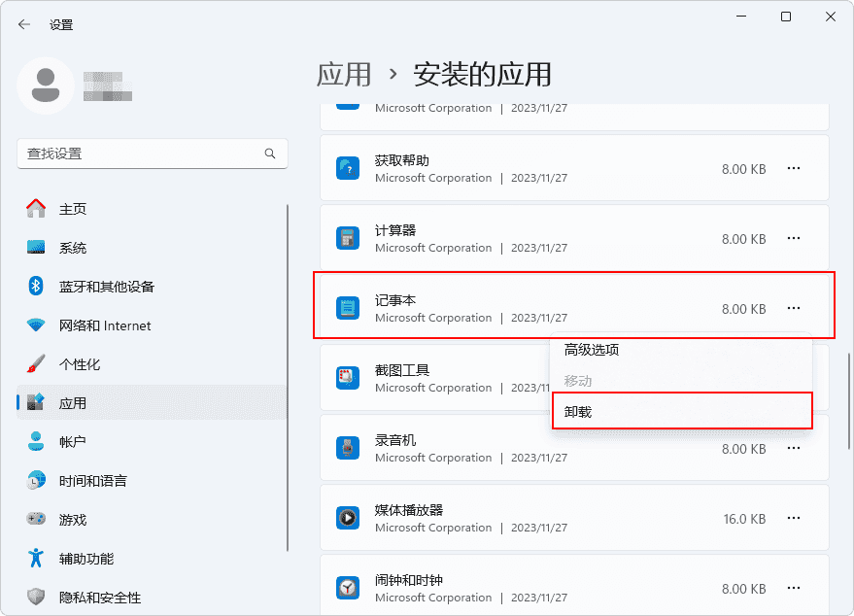Screen dimensions: 854x616
Task: Click the 截图工具 app icon
Action: (x=348, y=378)
